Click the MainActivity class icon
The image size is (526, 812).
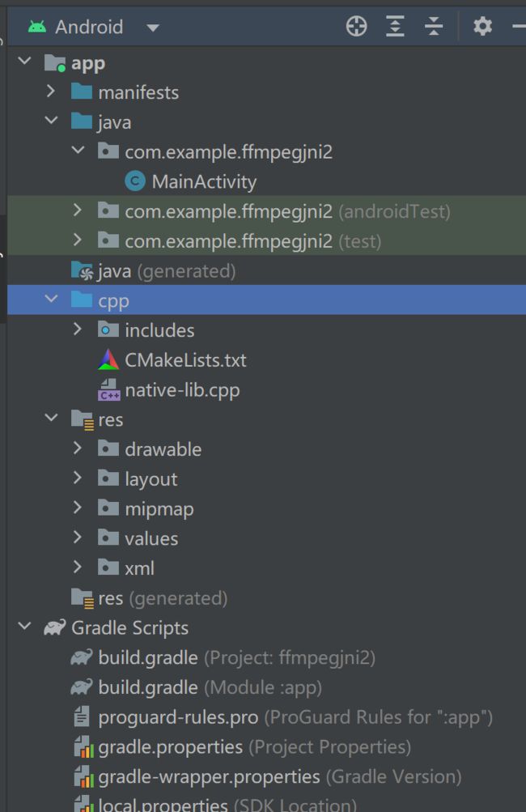click(x=135, y=181)
